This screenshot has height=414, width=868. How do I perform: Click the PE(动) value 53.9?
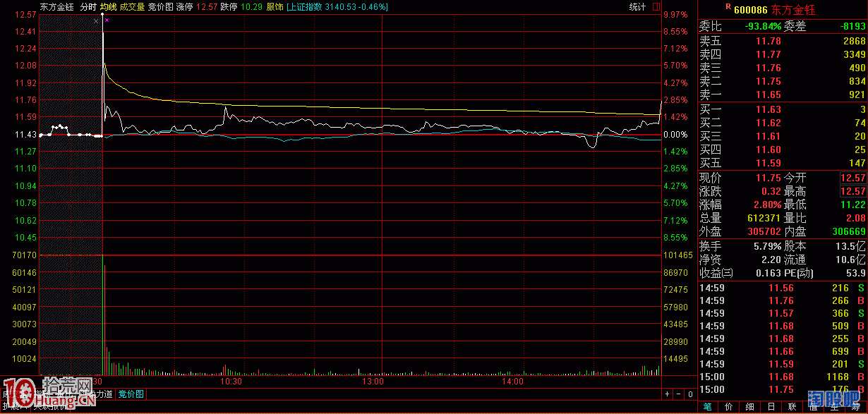tap(855, 273)
